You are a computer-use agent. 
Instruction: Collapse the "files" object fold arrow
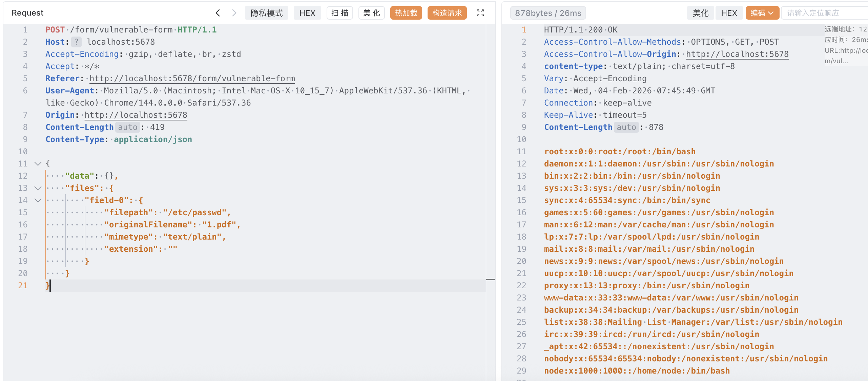38,188
